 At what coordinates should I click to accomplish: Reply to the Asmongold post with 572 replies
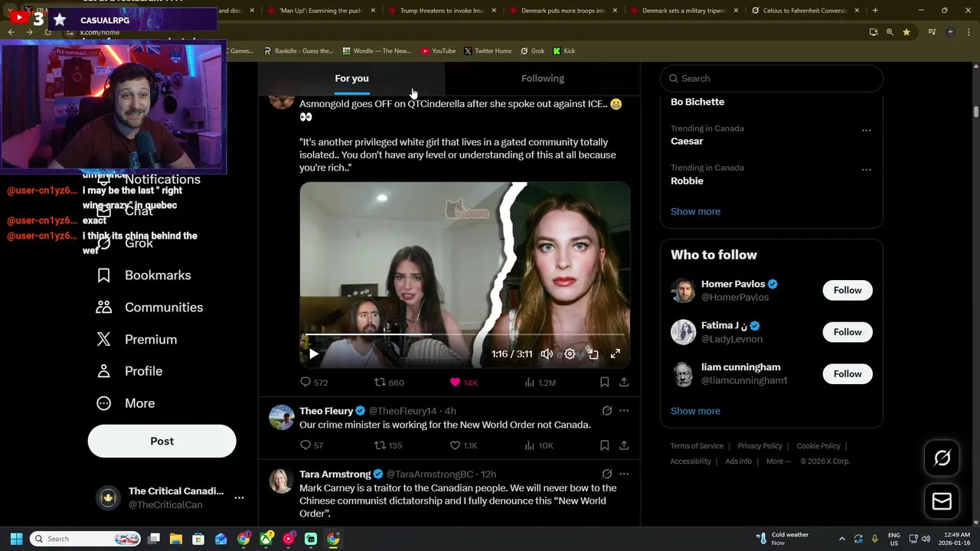[x=314, y=383]
